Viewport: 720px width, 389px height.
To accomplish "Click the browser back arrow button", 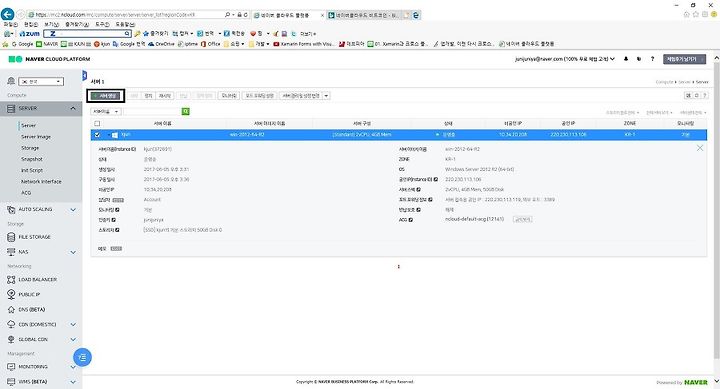I will click(x=7, y=14).
